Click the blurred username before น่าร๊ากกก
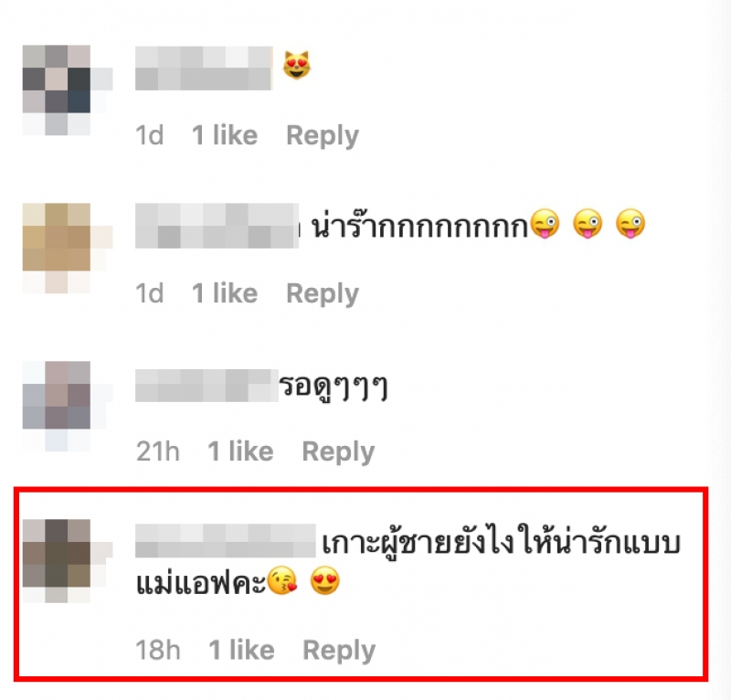 217,226
